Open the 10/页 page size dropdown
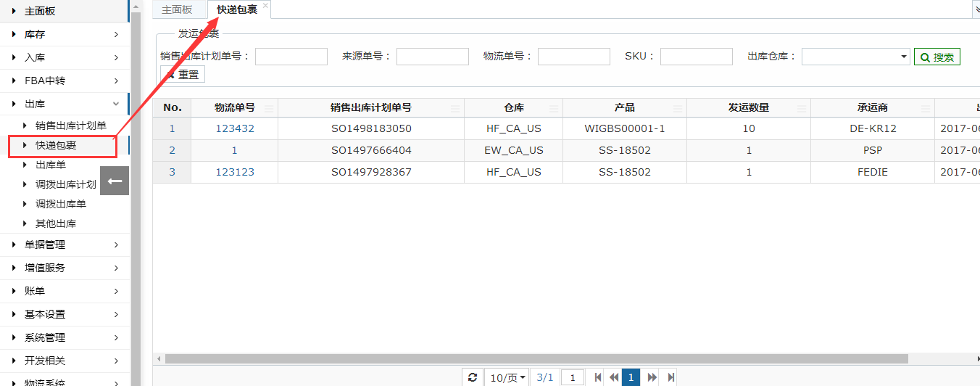 click(x=507, y=377)
